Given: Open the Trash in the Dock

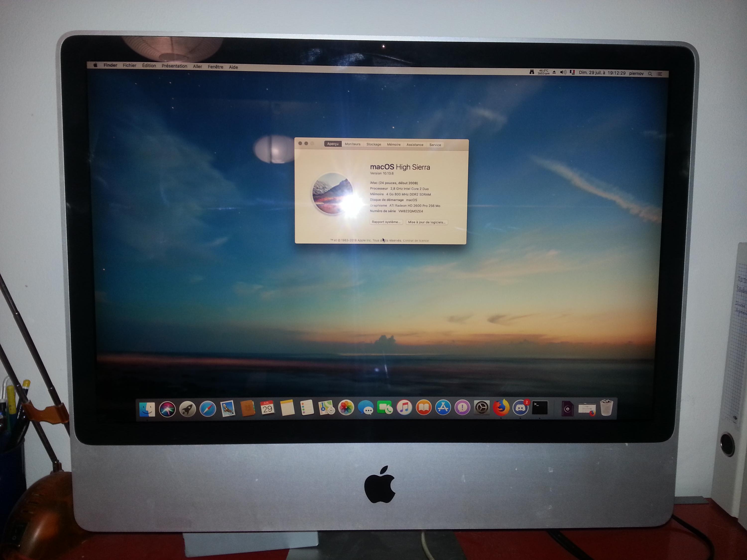Looking at the screenshot, I should (607, 408).
